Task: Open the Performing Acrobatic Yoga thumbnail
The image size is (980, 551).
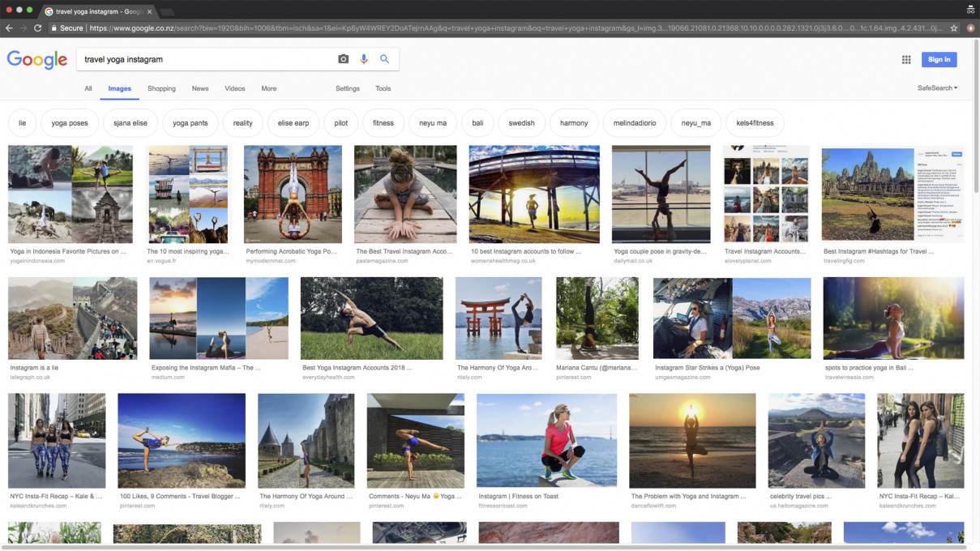Action: (x=293, y=194)
